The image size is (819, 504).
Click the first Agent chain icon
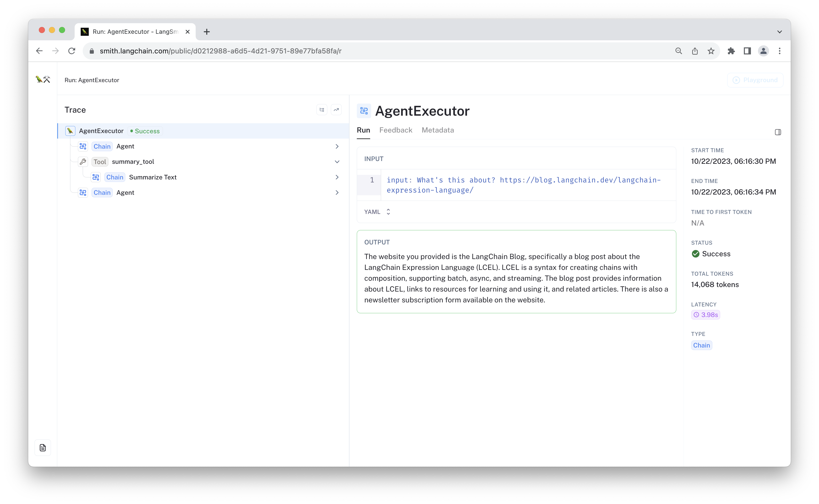pyautogui.click(x=83, y=146)
